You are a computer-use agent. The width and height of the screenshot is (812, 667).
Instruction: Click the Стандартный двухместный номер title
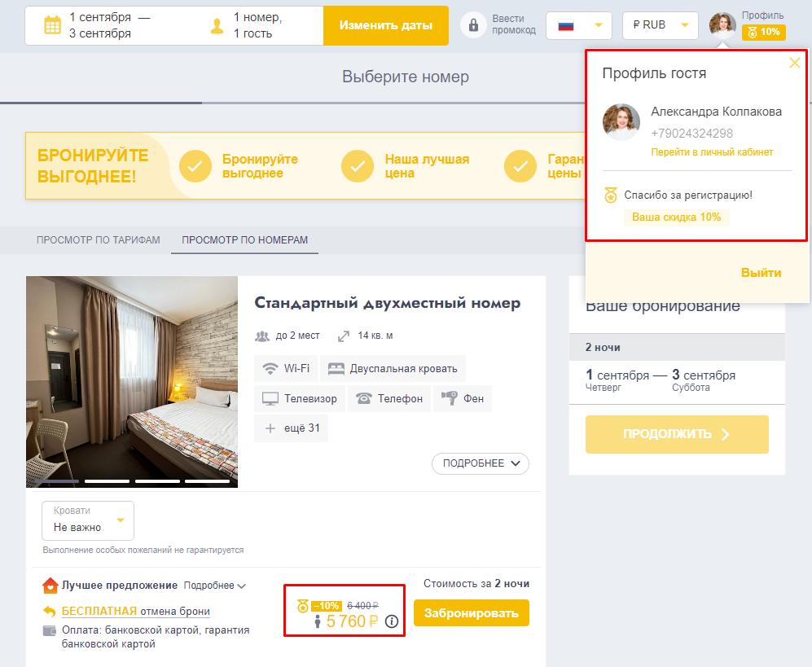click(x=388, y=303)
